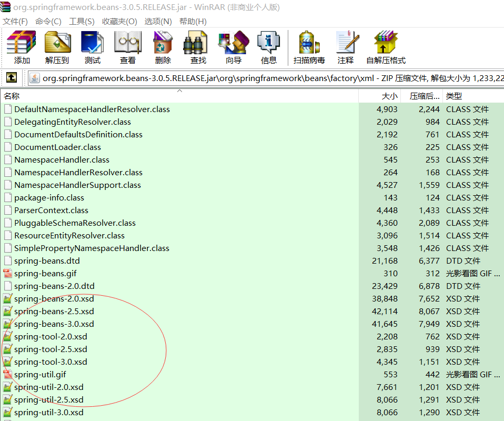Click size value 21,168 for spring-beans.dtd
This screenshot has height=421, width=504.
click(x=385, y=261)
